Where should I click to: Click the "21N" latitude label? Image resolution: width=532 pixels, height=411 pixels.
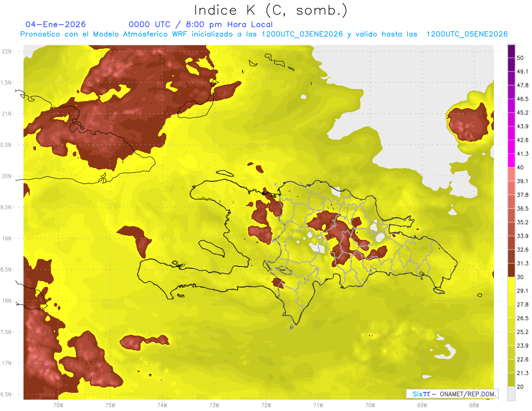tap(7, 114)
